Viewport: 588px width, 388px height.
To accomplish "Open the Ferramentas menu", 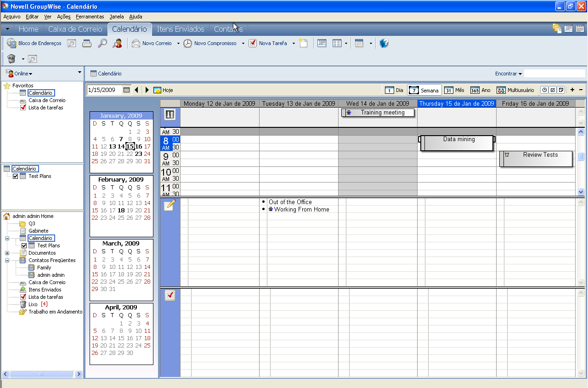I will [x=90, y=17].
